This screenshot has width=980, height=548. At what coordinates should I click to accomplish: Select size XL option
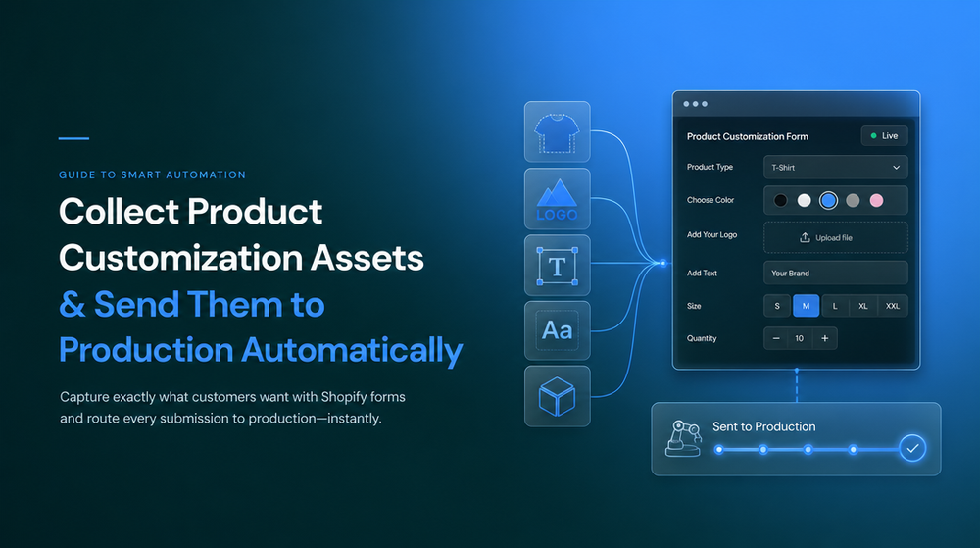coord(863,306)
